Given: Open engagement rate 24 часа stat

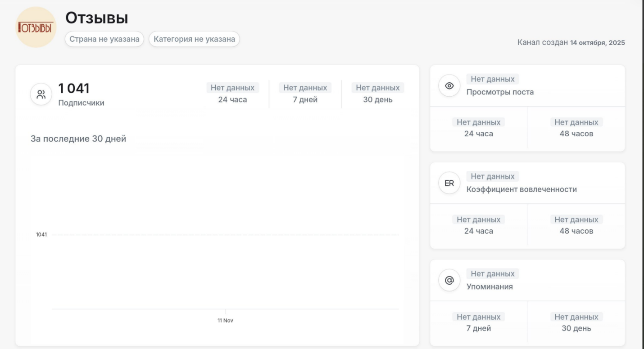Looking at the screenshot, I should (478, 225).
